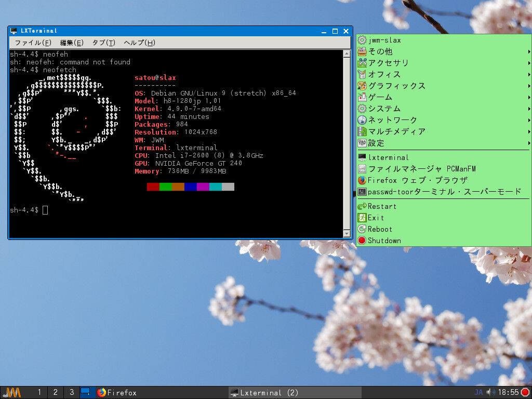Screen dimensions: 532x399
Task: Expand the オフィス submenu arrow
Action: pos(529,74)
